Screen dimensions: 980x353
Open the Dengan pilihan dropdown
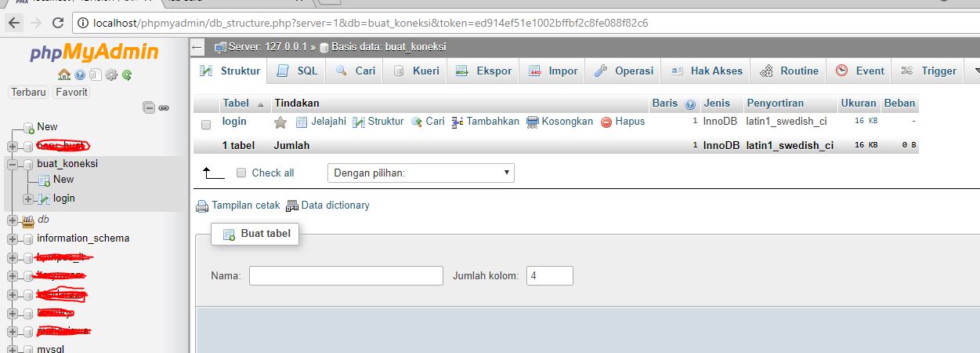[421, 173]
